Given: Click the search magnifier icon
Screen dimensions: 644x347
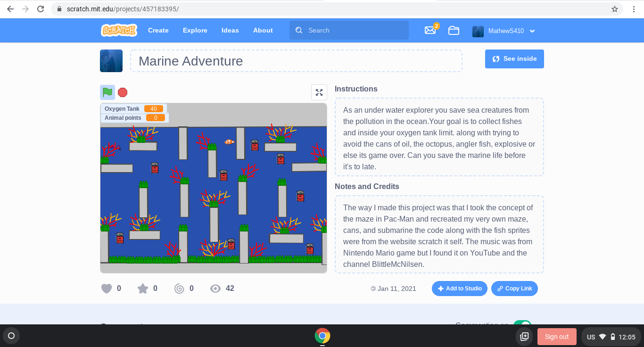Looking at the screenshot, I should pyautogui.click(x=299, y=30).
